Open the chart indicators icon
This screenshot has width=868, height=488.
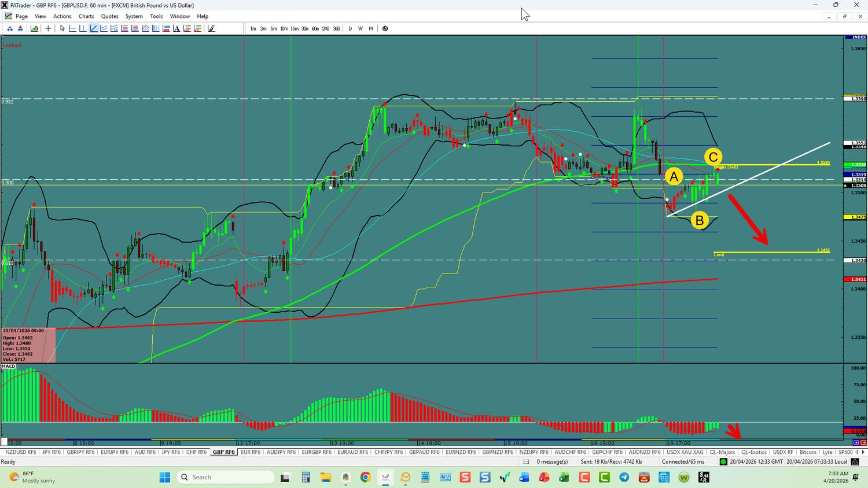(x=35, y=28)
